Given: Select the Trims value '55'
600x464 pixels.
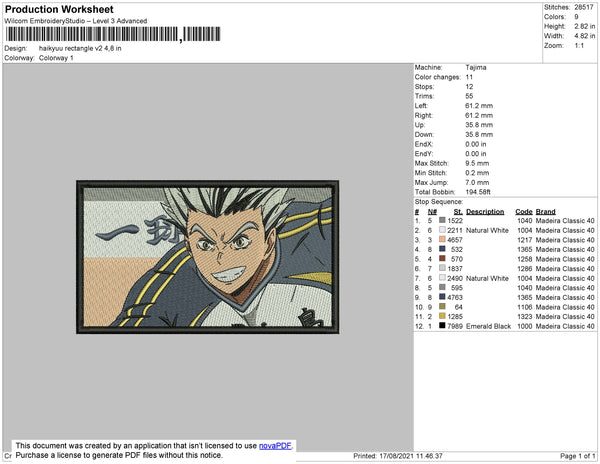Looking at the screenshot, I should [469, 96].
